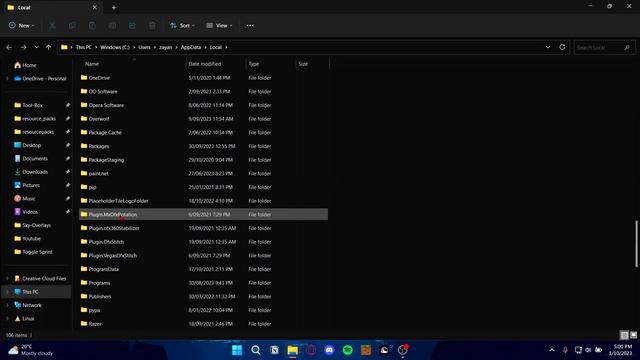Select the paint.net folder

203,173
